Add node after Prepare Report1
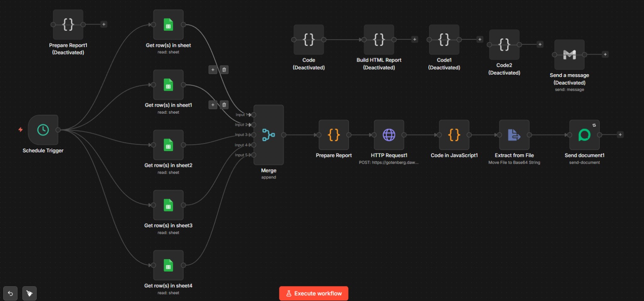The width and height of the screenshot is (644, 301). pos(104,24)
